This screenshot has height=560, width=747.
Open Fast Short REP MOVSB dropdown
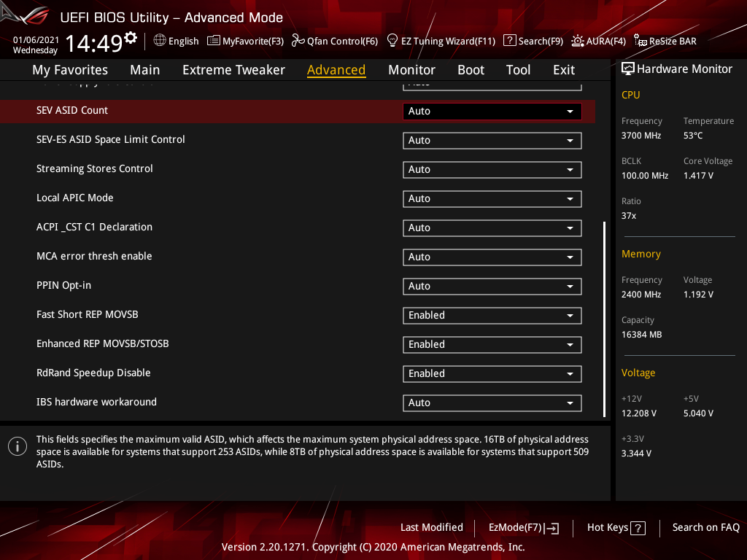click(x=492, y=315)
